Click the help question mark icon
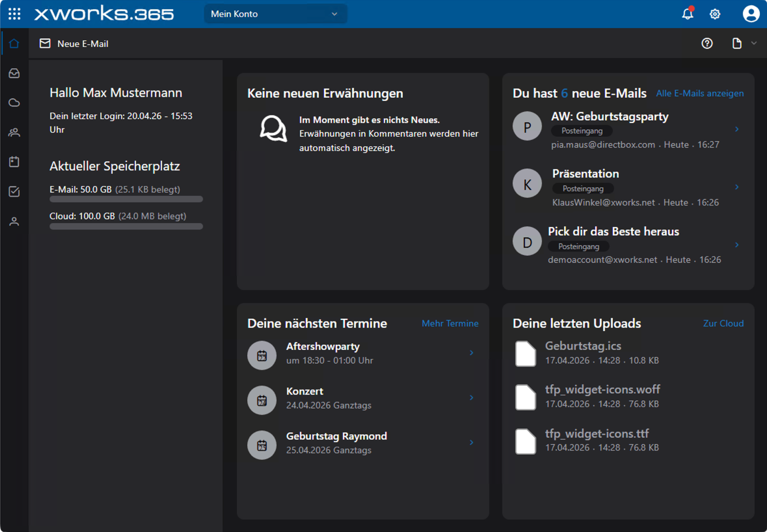This screenshot has height=532, width=767. 707,44
